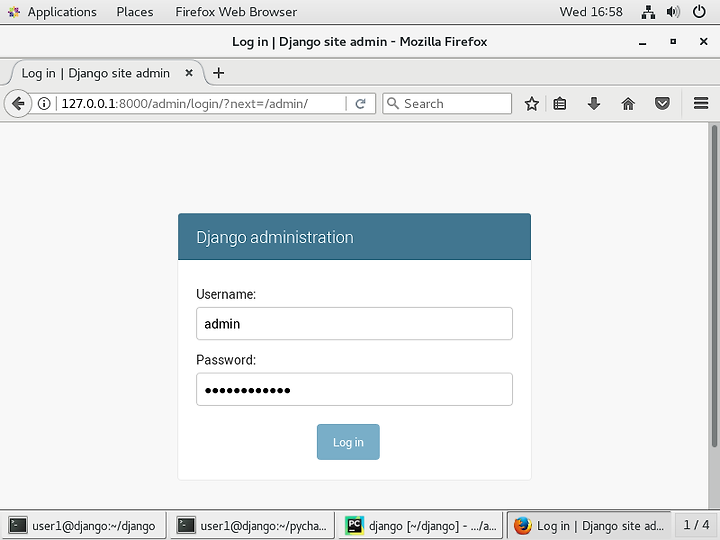
Task: Open the workspace switcher 1 / 4
Action: coord(696,525)
